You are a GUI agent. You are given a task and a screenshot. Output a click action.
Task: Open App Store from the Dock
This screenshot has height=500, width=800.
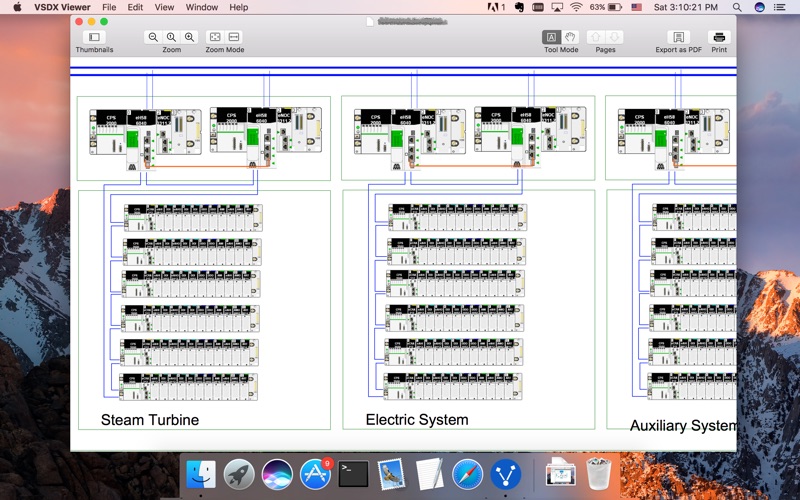(x=315, y=474)
